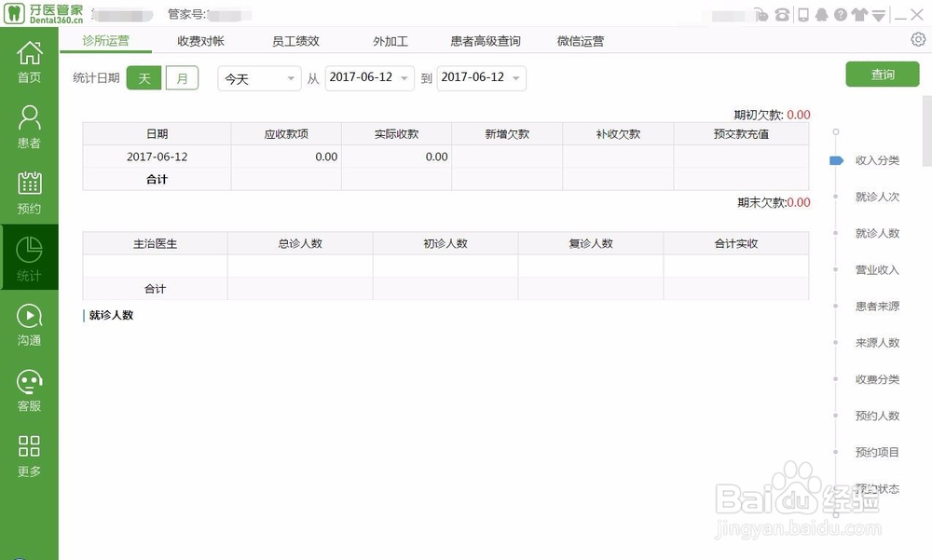
Task: Select the 天 daily statistics option
Action: point(144,78)
